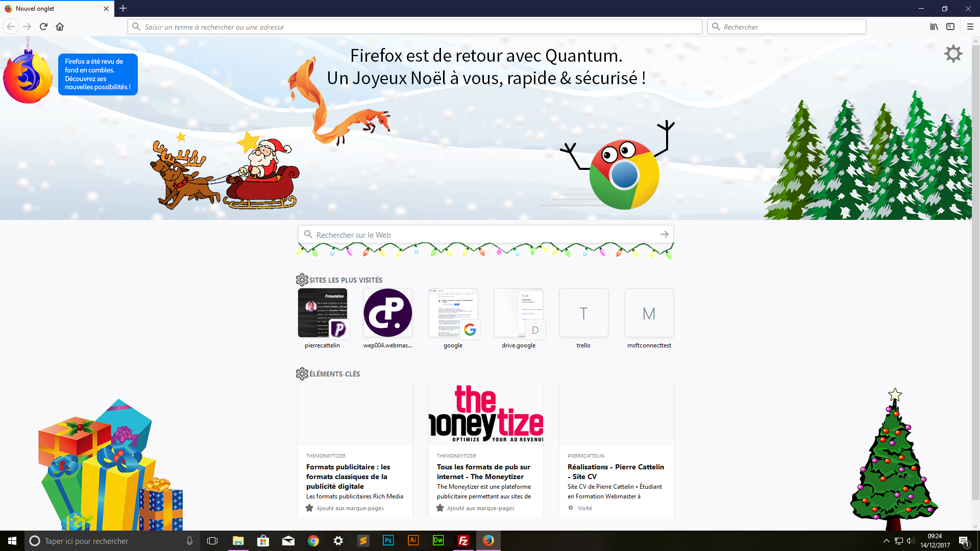Click the Moneytizer logo card image
Image resolution: width=980 pixels, height=551 pixels.
point(486,413)
